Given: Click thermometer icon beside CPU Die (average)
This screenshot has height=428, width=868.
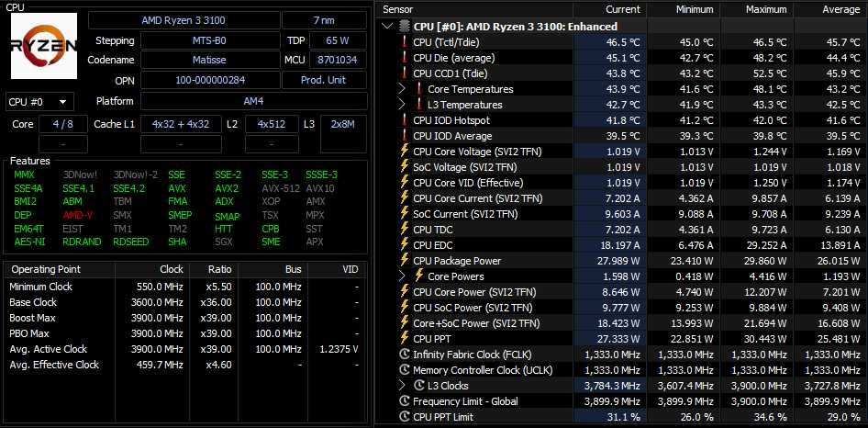Looking at the screenshot, I should click(x=405, y=57).
